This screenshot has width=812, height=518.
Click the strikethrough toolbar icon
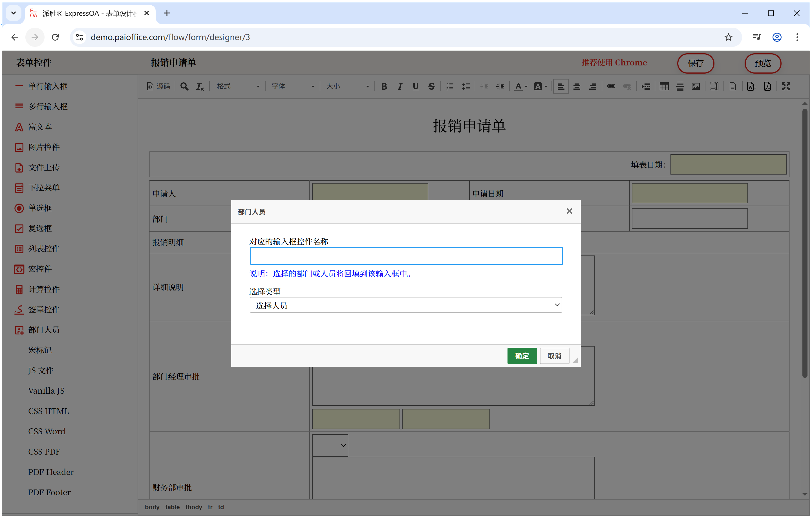pyautogui.click(x=431, y=86)
